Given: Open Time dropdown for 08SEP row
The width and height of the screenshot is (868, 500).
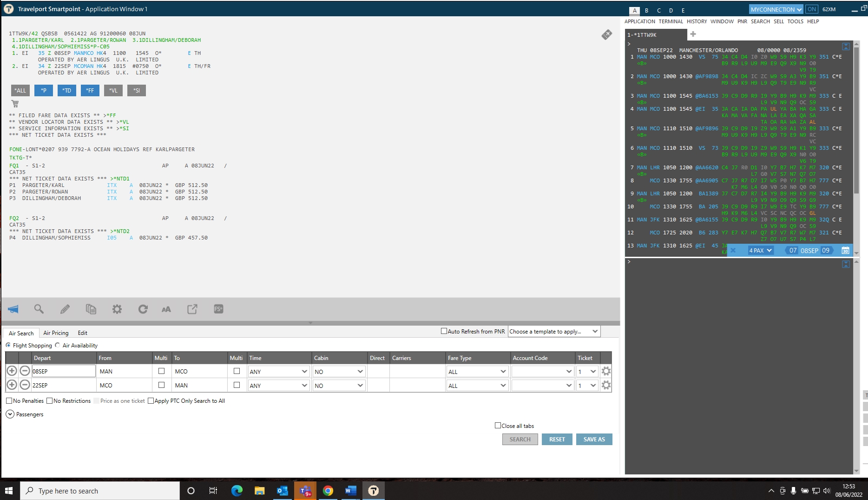Looking at the screenshot, I should [279, 372].
